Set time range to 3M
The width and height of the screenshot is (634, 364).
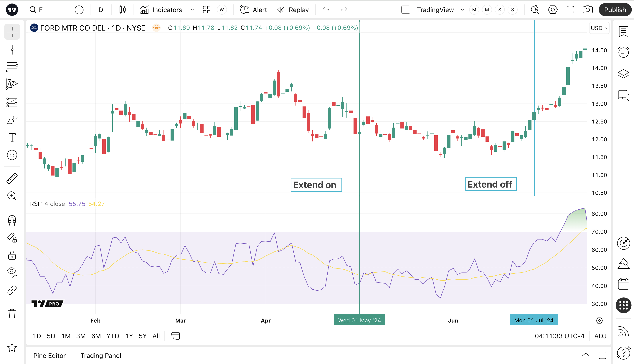point(81,336)
